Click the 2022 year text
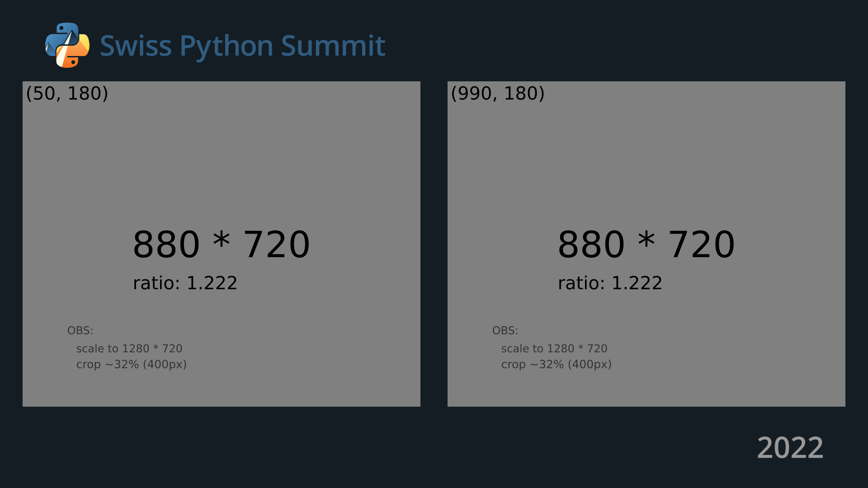The width and height of the screenshot is (868, 488). tap(790, 448)
